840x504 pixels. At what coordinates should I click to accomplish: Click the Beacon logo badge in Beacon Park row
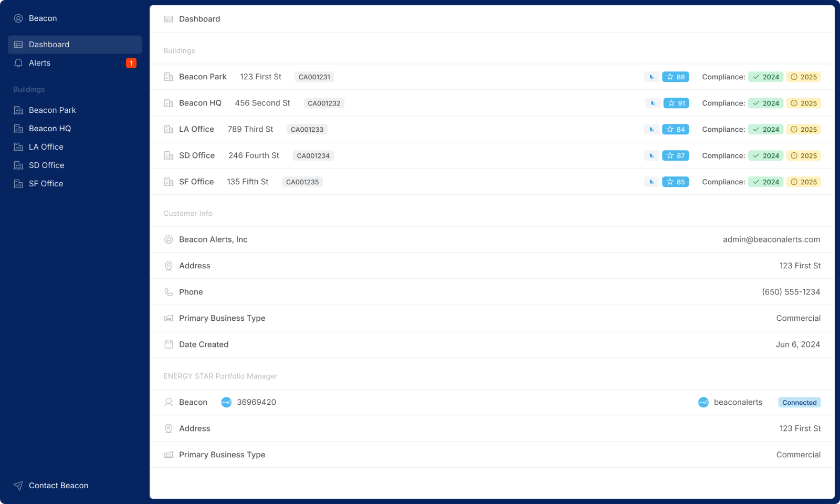click(652, 77)
